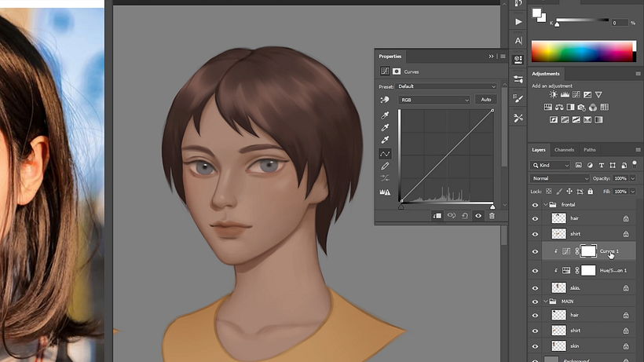Screen dimensions: 644x362
Task: Select the on-image curve adjustment tool
Action: (x=385, y=100)
